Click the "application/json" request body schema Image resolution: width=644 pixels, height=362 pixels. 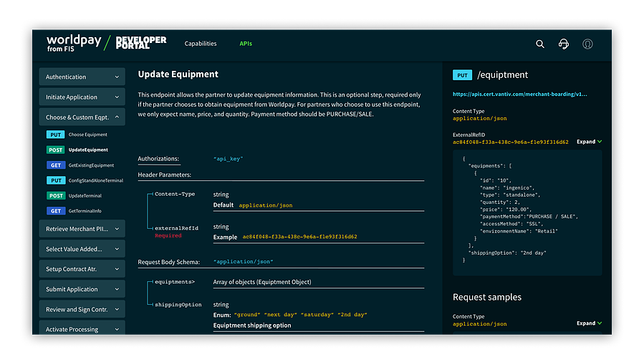point(243,262)
